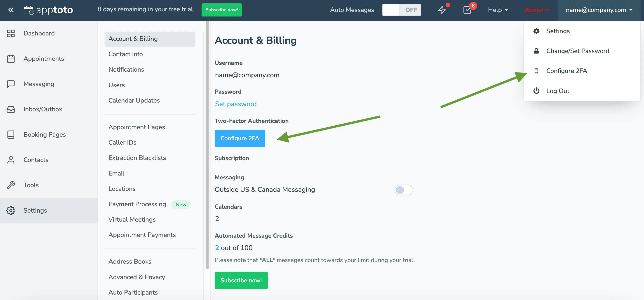
Task: Expand the name@company.com account dropdown
Action: point(599,10)
